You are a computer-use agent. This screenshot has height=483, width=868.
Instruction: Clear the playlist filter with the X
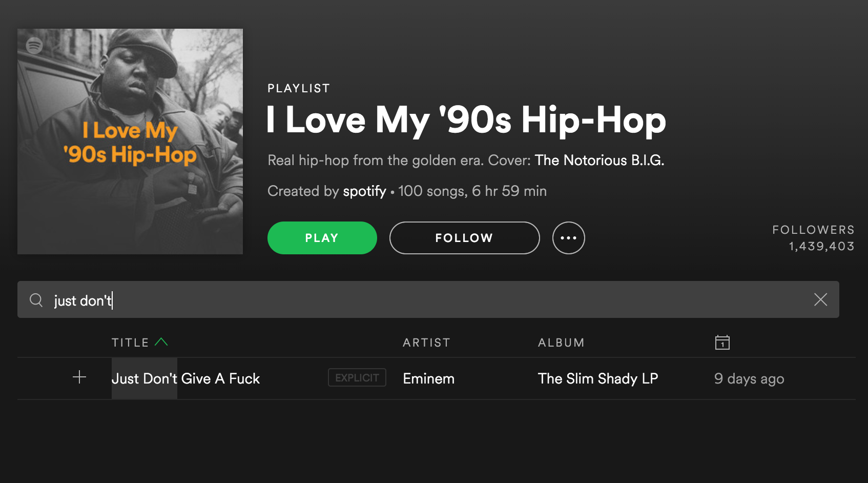pos(820,300)
